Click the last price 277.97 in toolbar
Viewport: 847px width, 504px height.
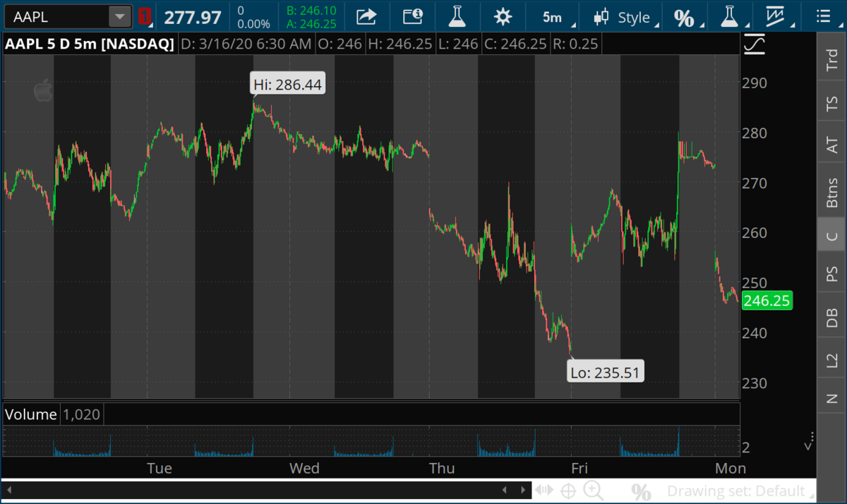(193, 18)
